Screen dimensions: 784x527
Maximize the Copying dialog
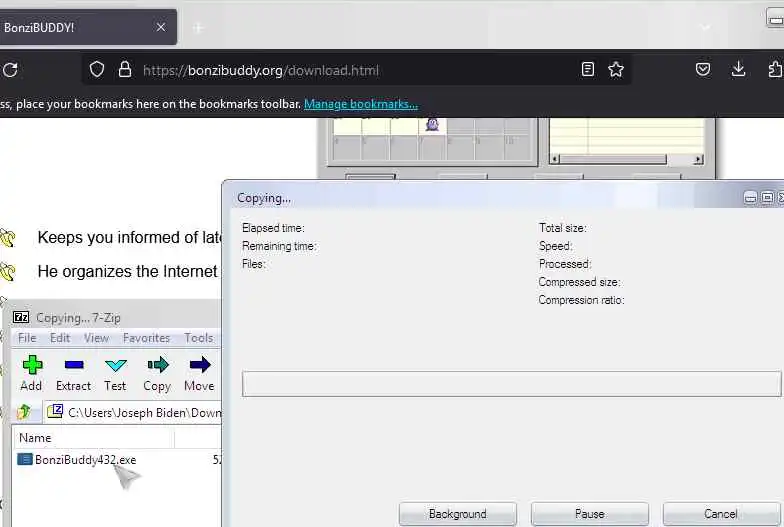click(767, 198)
